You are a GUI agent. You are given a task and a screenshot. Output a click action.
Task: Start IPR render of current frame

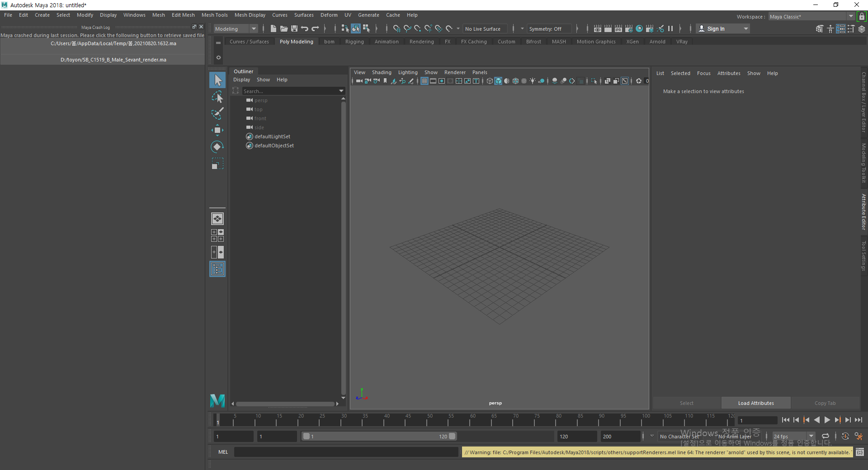[618, 28]
